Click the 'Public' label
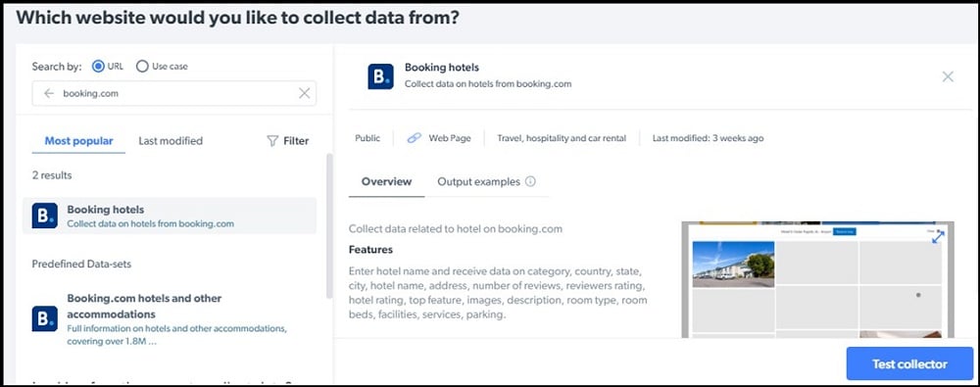This screenshot has height=387, width=980. click(x=367, y=138)
